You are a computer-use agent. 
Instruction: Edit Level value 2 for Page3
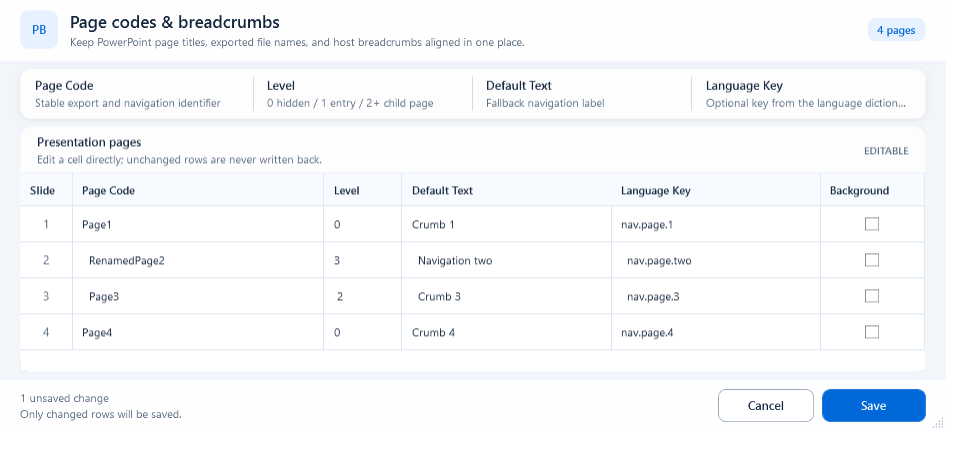[362, 296]
